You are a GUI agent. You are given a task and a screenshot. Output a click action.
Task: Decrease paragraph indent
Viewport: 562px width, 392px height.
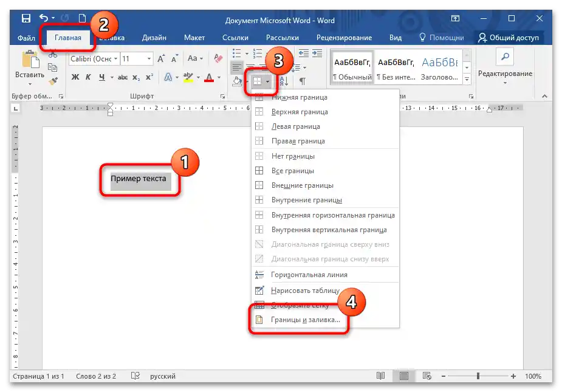click(304, 53)
